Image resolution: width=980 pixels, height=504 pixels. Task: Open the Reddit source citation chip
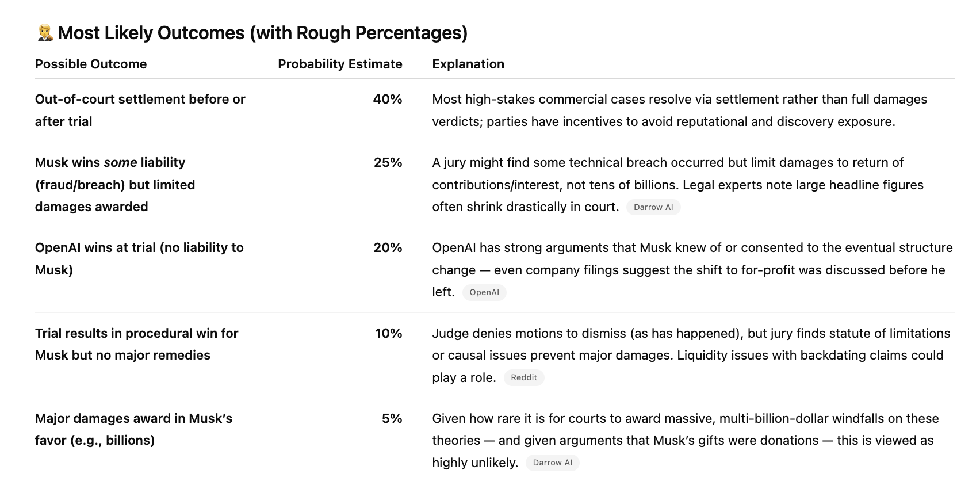523,377
